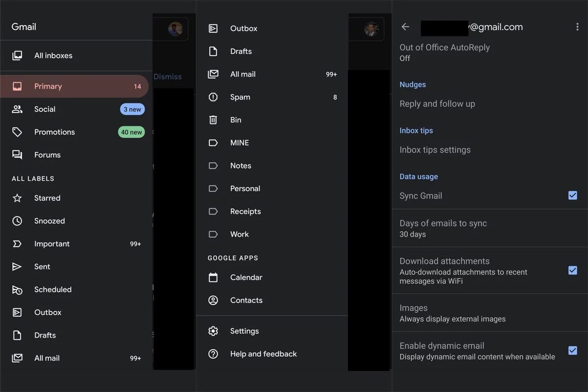This screenshot has height=392, width=588.
Task: Open Drafts in the first drawer
Action: tap(76, 335)
